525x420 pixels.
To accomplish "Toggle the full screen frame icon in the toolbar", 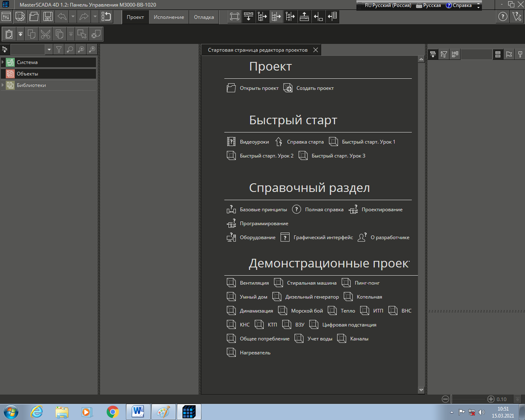I will coord(235,17).
